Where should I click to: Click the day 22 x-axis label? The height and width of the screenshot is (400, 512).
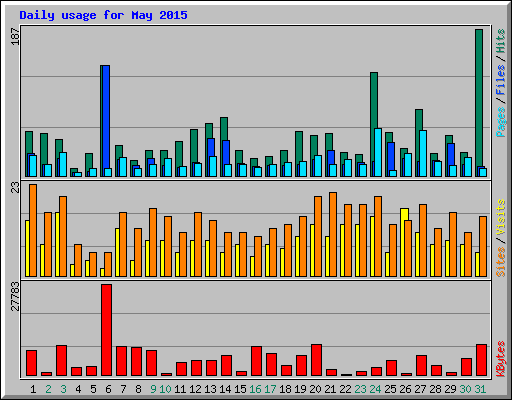345,389
